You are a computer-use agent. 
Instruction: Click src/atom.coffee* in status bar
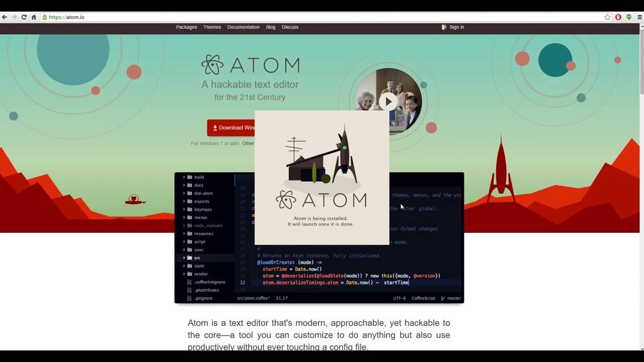(x=253, y=298)
